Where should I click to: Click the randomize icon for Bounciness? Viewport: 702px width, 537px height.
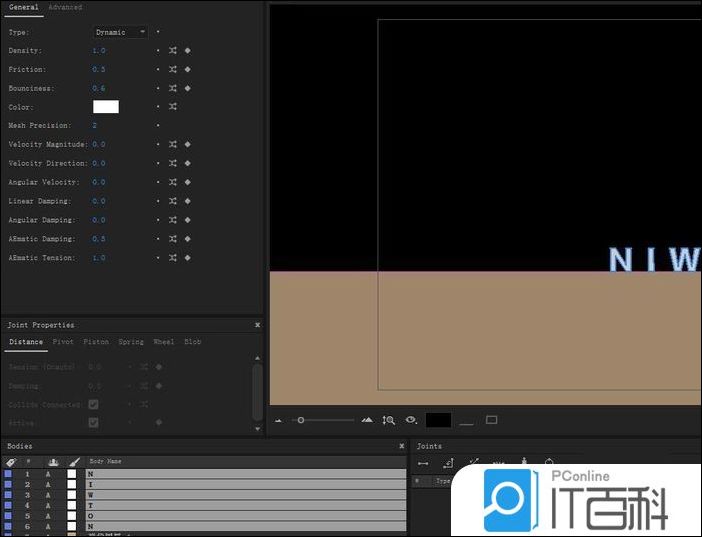173,88
